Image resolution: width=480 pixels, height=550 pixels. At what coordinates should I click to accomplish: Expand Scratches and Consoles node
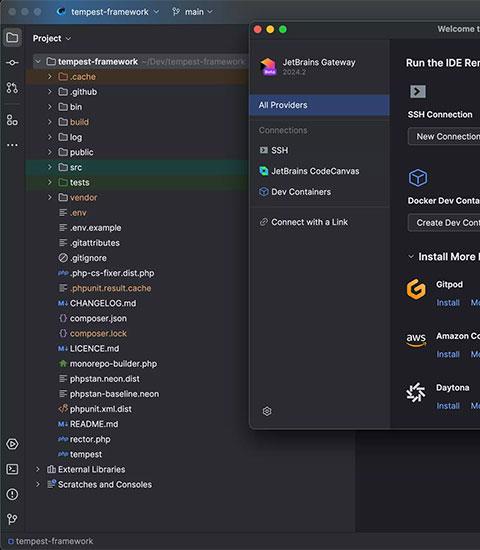click(38, 484)
